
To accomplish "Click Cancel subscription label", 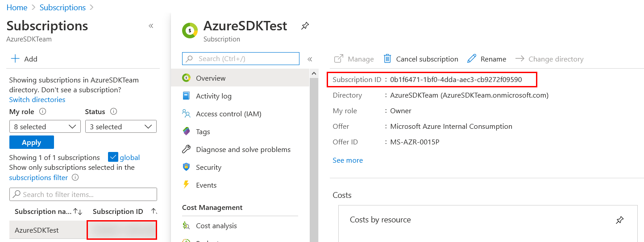I will tap(427, 59).
